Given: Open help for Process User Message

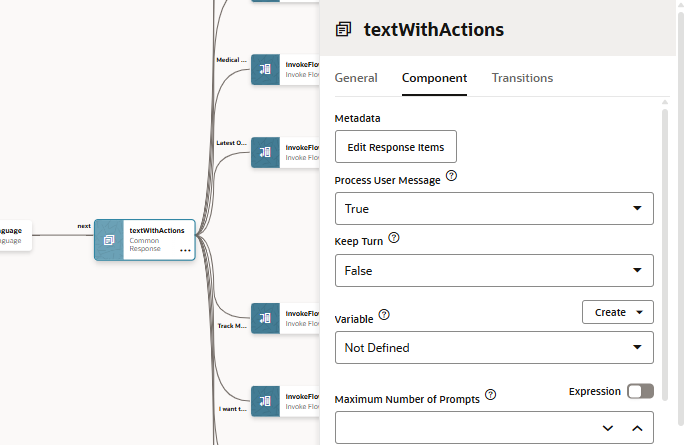Looking at the screenshot, I should pos(451,176).
